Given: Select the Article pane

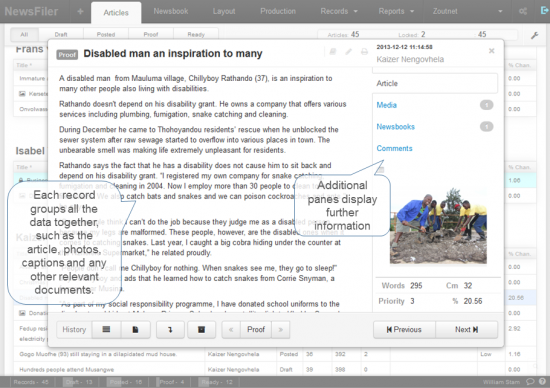Looking at the screenshot, I should pyautogui.click(x=435, y=83).
